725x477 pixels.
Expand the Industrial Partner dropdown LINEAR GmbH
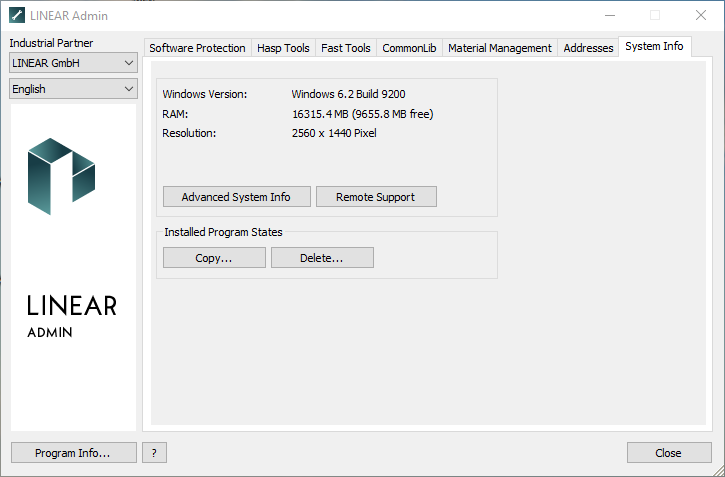point(74,63)
